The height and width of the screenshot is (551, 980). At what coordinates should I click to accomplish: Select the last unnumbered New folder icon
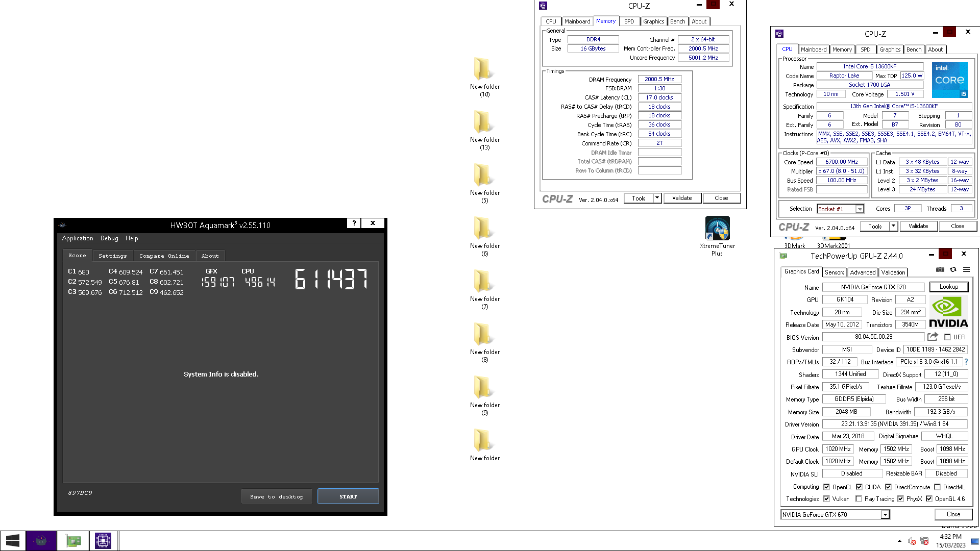(x=484, y=444)
